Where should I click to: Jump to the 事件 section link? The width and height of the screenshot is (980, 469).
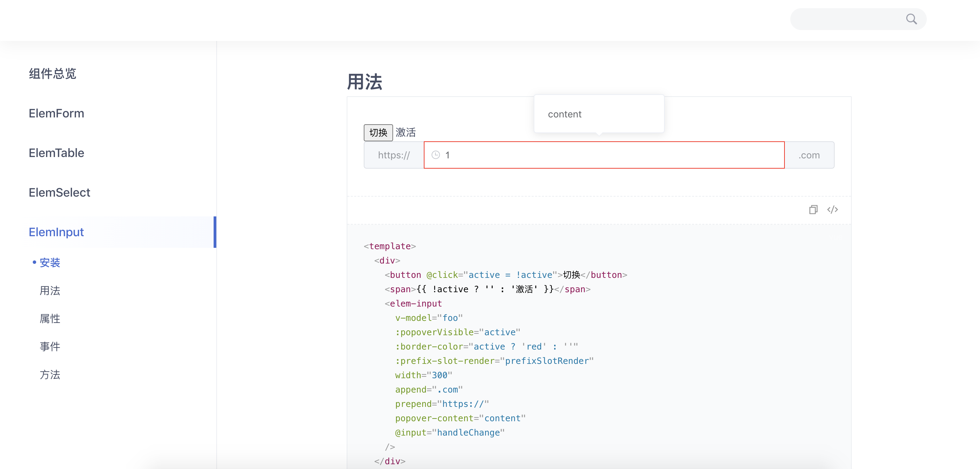[50, 347]
